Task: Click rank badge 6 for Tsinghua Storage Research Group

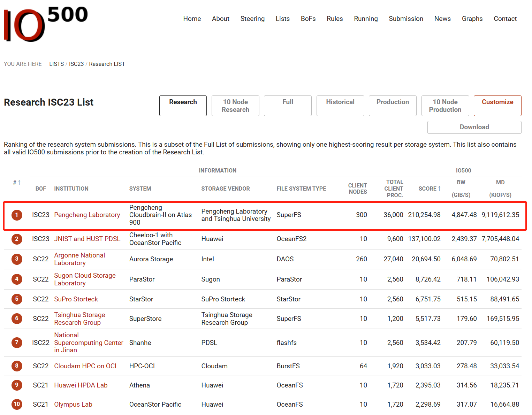Action: tap(17, 318)
